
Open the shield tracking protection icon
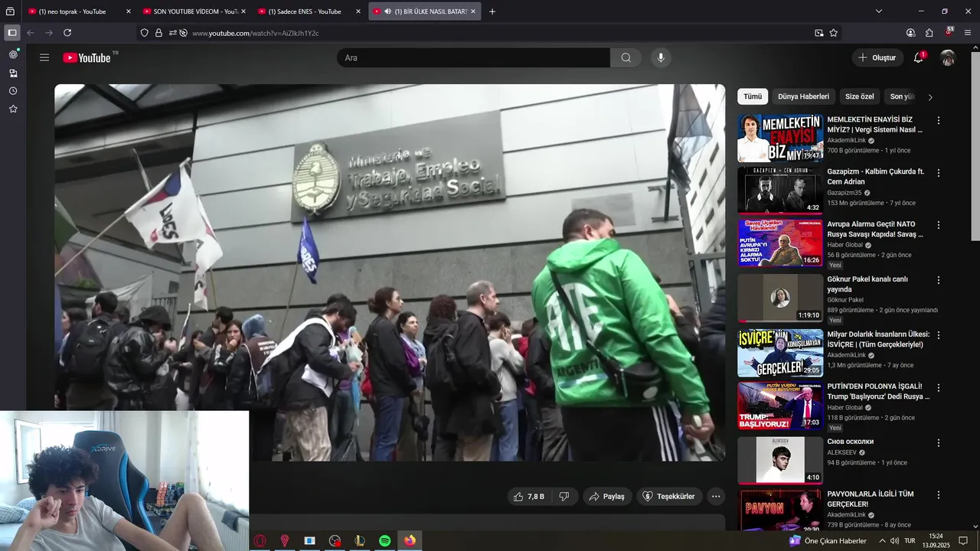(x=144, y=33)
